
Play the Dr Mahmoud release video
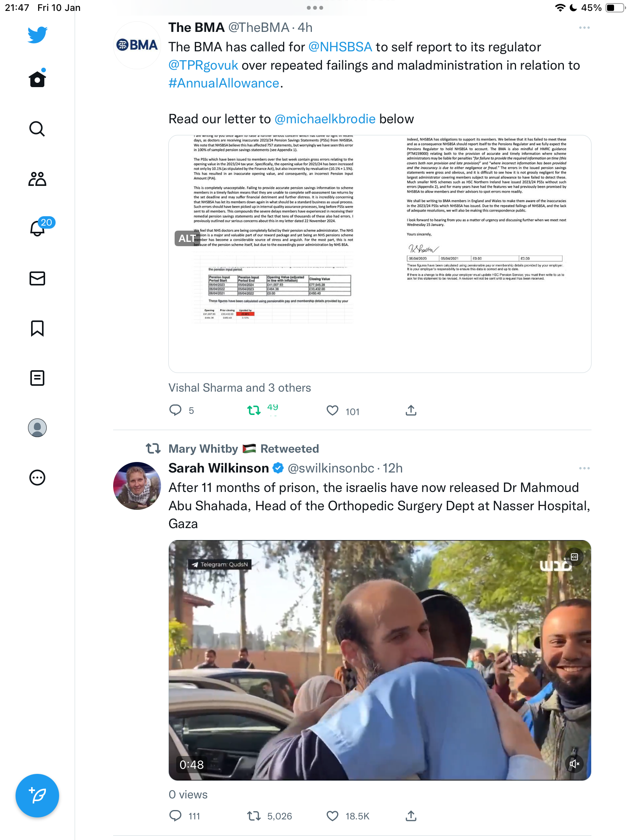pos(380,660)
